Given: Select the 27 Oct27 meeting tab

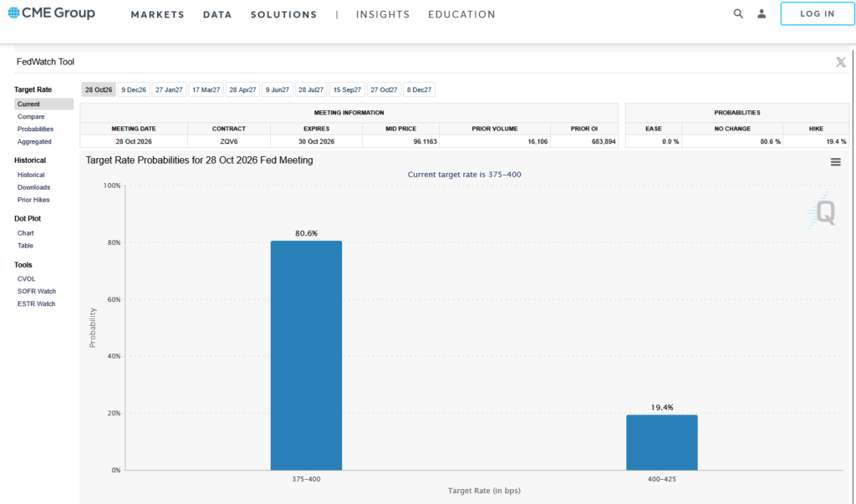Looking at the screenshot, I should (385, 89).
